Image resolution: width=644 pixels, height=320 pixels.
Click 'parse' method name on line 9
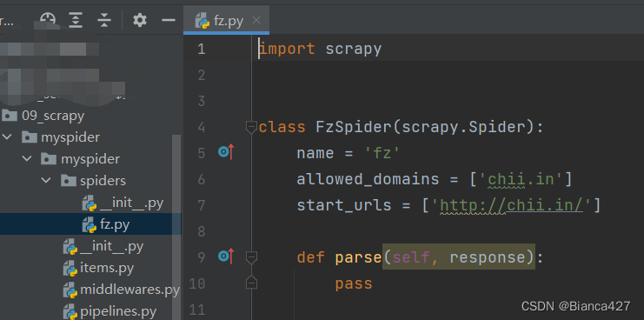(359, 257)
